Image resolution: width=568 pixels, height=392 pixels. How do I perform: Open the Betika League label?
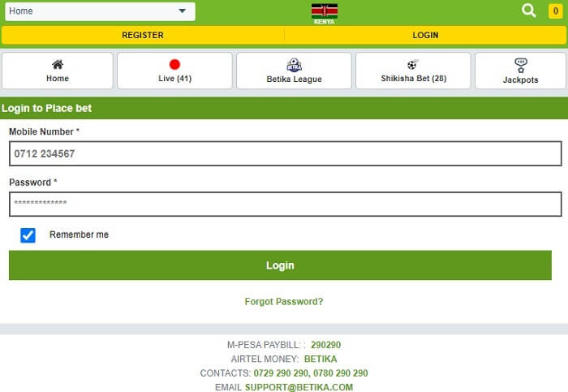point(294,79)
